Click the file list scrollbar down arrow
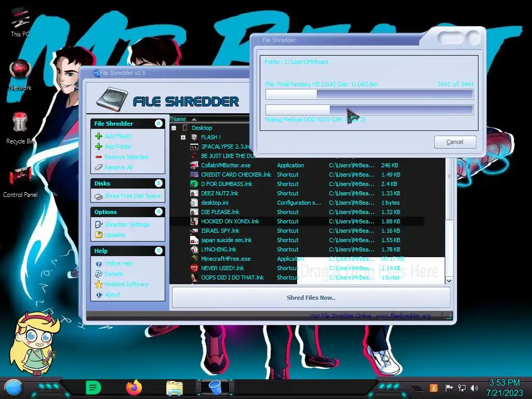The image size is (532, 399). pos(449,281)
